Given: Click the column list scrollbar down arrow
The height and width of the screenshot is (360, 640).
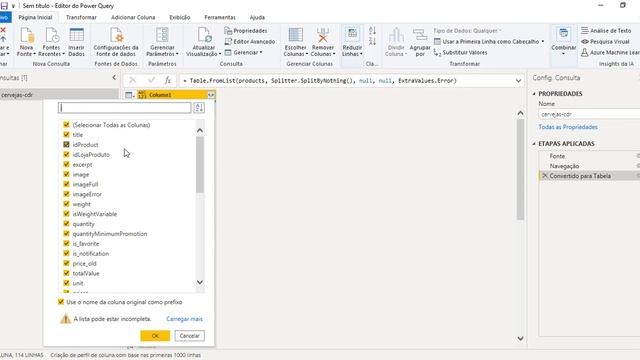Looking at the screenshot, I should click(x=200, y=282).
